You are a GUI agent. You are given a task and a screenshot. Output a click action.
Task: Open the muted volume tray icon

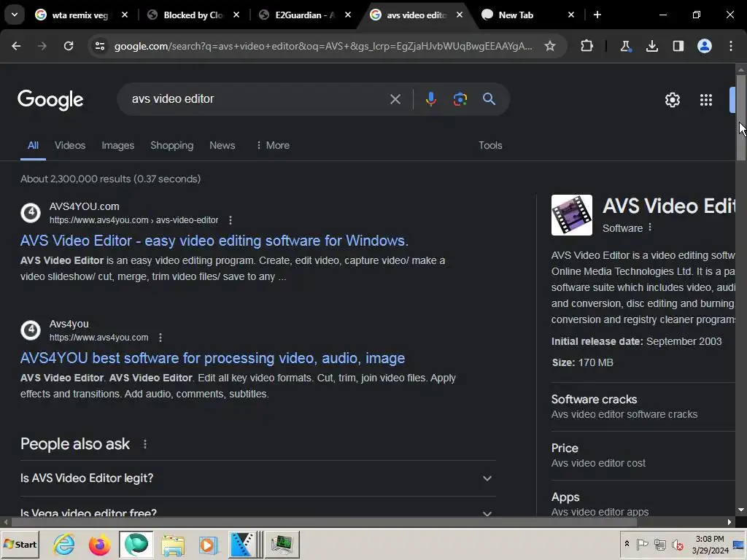click(677, 544)
